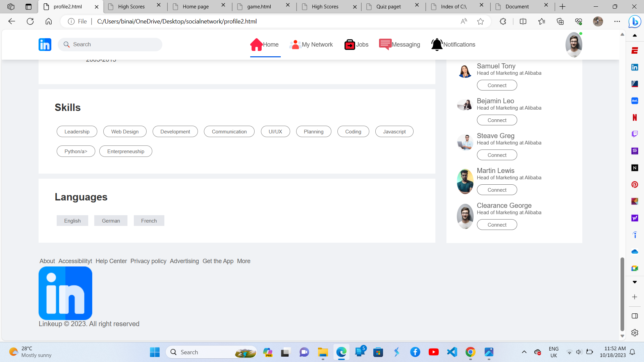644x362 pixels.
Task: Open Browser essentials heart icon
Action: 578,21
